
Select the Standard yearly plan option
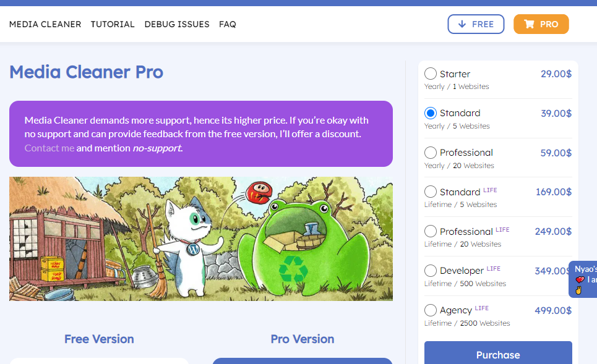[431, 113]
